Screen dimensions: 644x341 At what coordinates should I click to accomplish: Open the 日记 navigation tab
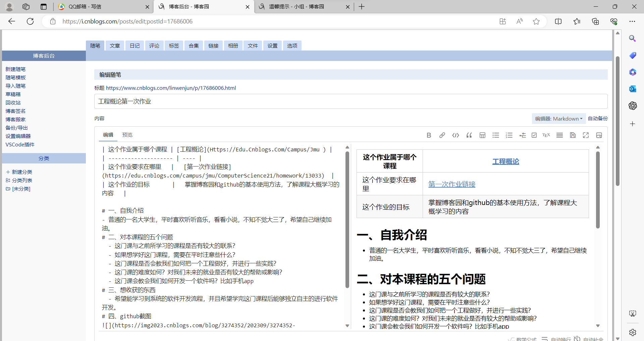click(135, 46)
